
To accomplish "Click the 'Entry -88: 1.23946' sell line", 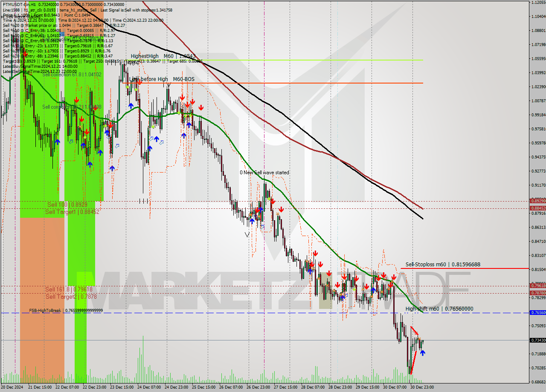I will [x=58, y=56].
